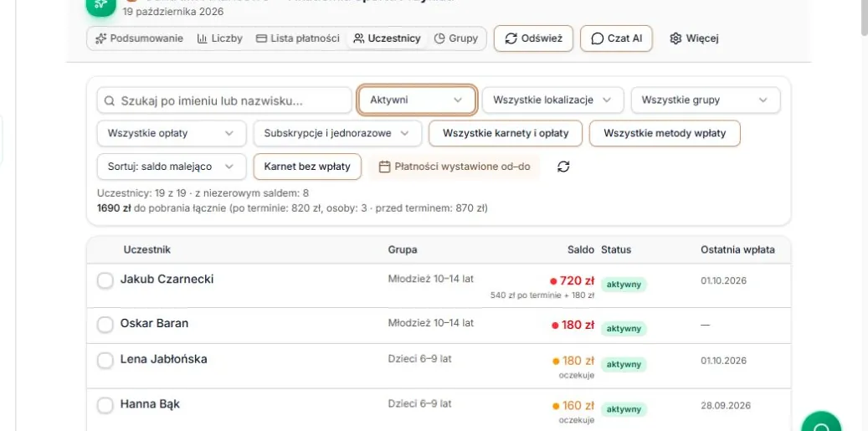This screenshot has width=868, height=431.
Task: Select the checkbox for Lena Jabłońska
Action: point(105,361)
